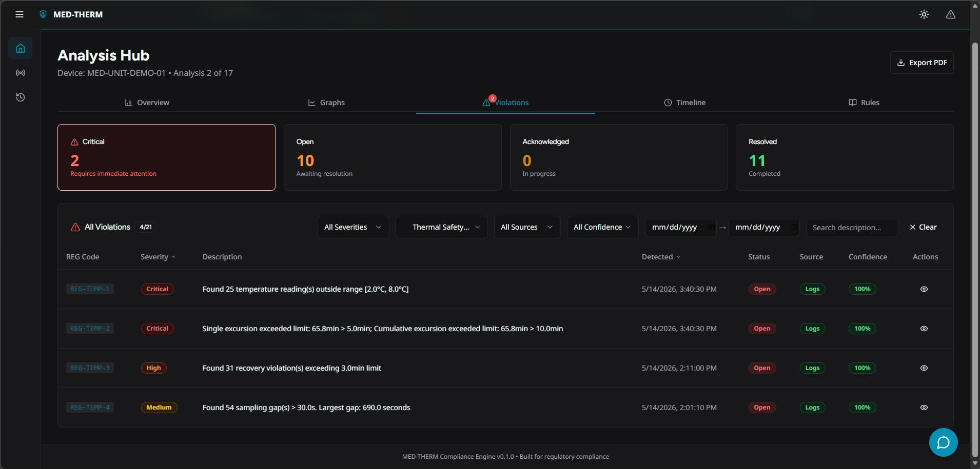Screen dimensions: 980x469
Task: Open the chat support bubble
Action: click(943, 442)
